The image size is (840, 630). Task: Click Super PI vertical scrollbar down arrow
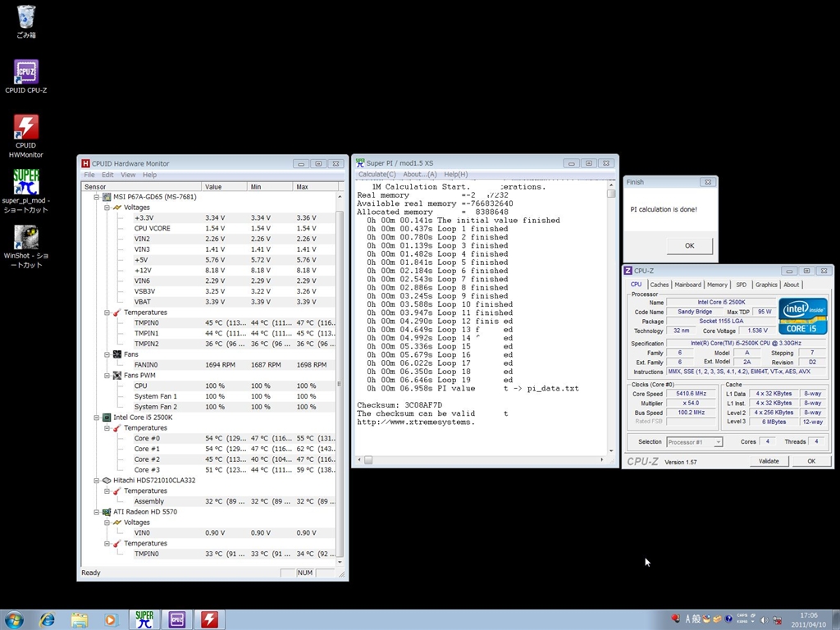tap(611, 451)
